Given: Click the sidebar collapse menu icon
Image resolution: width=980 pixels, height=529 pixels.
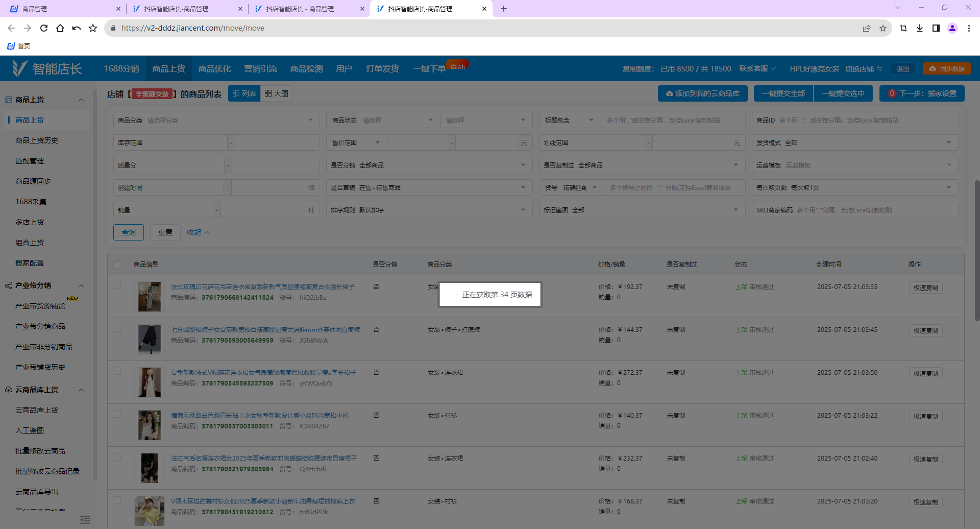Looking at the screenshot, I should point(85,520).
